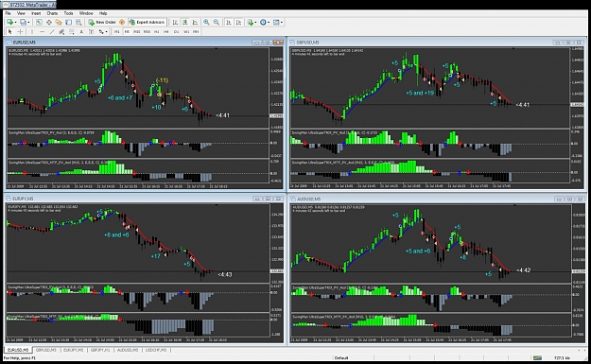This screenshot has width=591, height=364.
Task: Open the Arrows objects dropdown
Action: (x=103, y=31)
